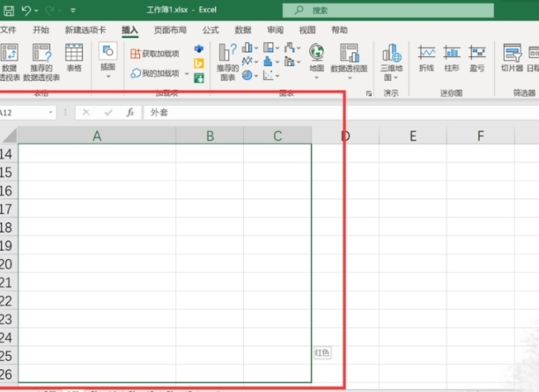
Task: Insert a 切片器 slicer
Action: [513, 58]
